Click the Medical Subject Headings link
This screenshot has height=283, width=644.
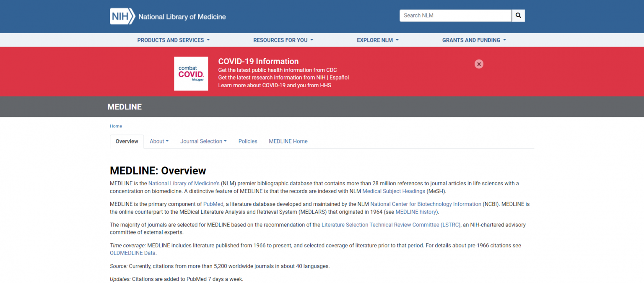coord(394,191)
